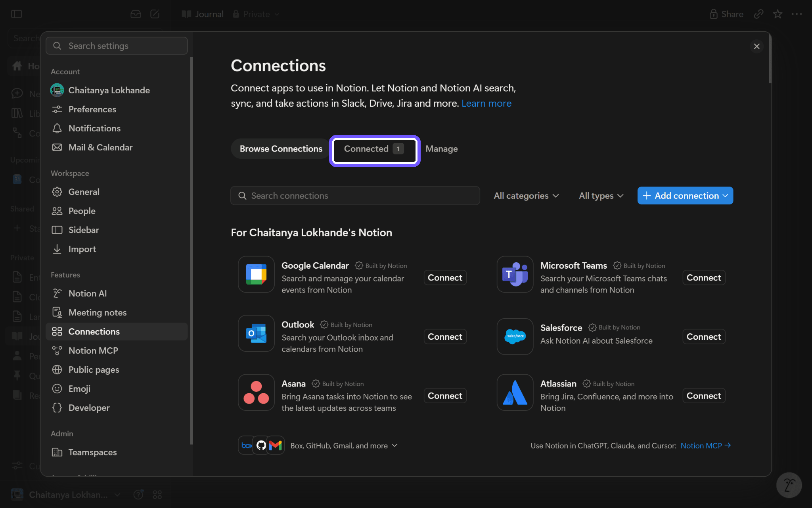The width and height of the screenshot is (812, 508).
Task: Open Import settings
Action: (117, 249)
